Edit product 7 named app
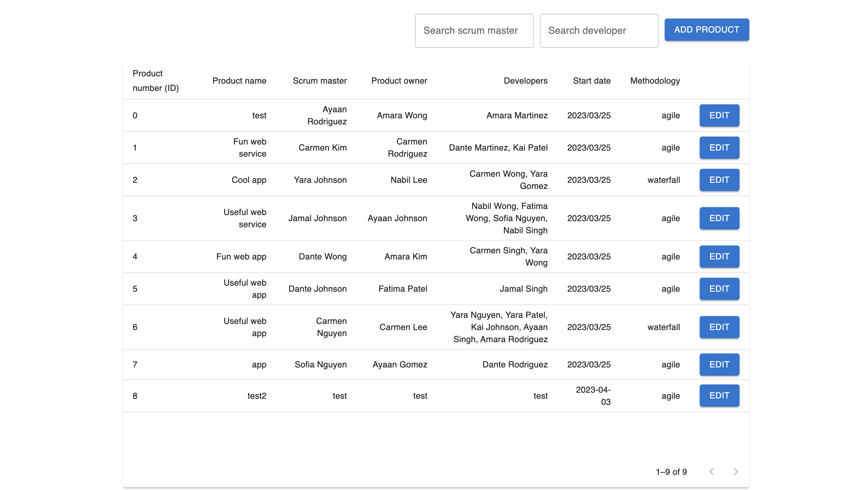 click(719, 364)
